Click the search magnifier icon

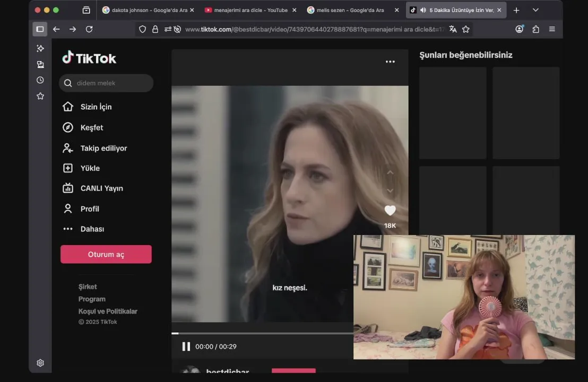tap(68, 83)
